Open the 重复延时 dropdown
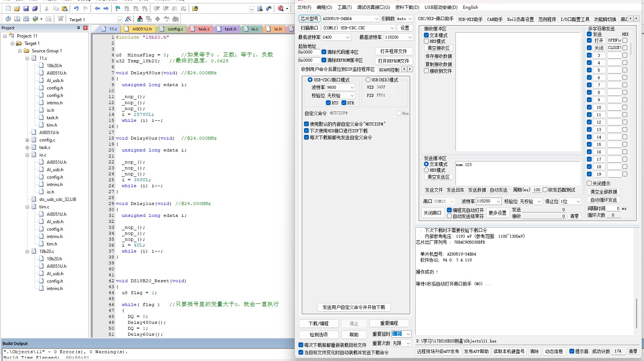 pos(408,334)
